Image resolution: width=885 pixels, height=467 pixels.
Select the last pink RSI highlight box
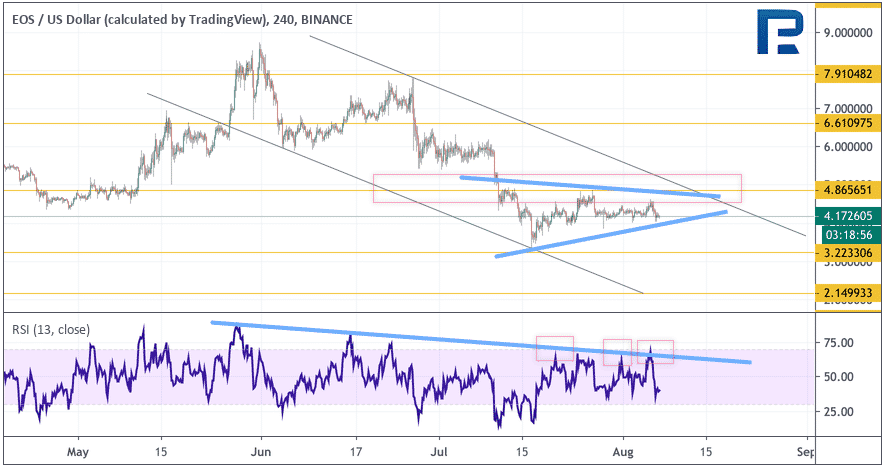(x=655, y=352)
